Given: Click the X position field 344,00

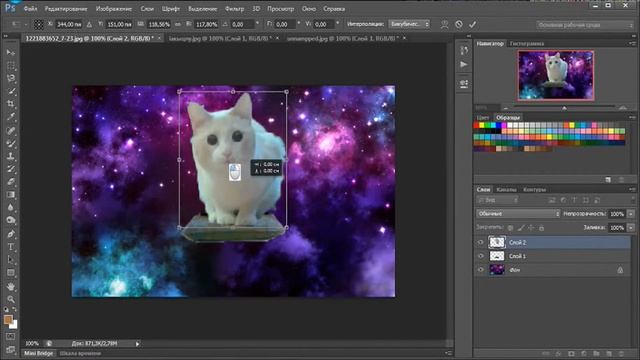Looking at the screenshot, I should click(x=69, y=24).
